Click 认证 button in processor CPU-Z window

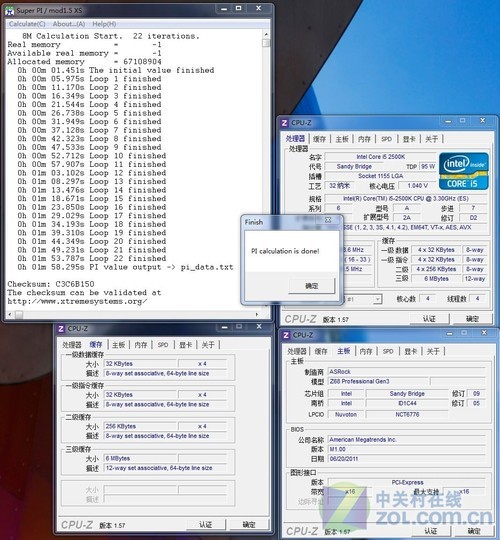[429, 319]
